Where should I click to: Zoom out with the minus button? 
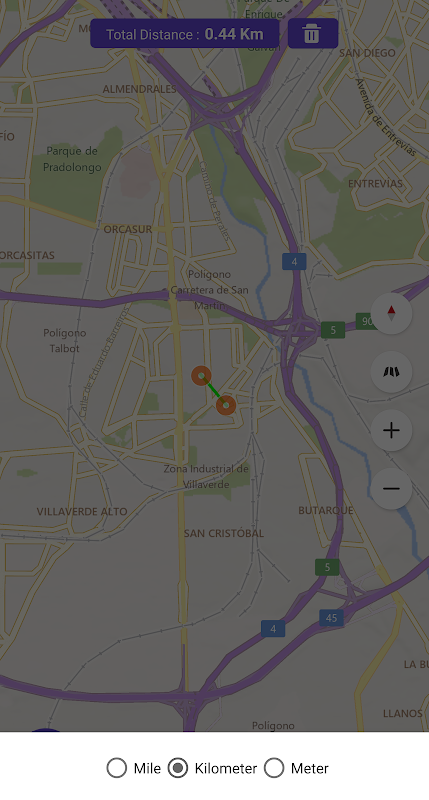point(391,489)
